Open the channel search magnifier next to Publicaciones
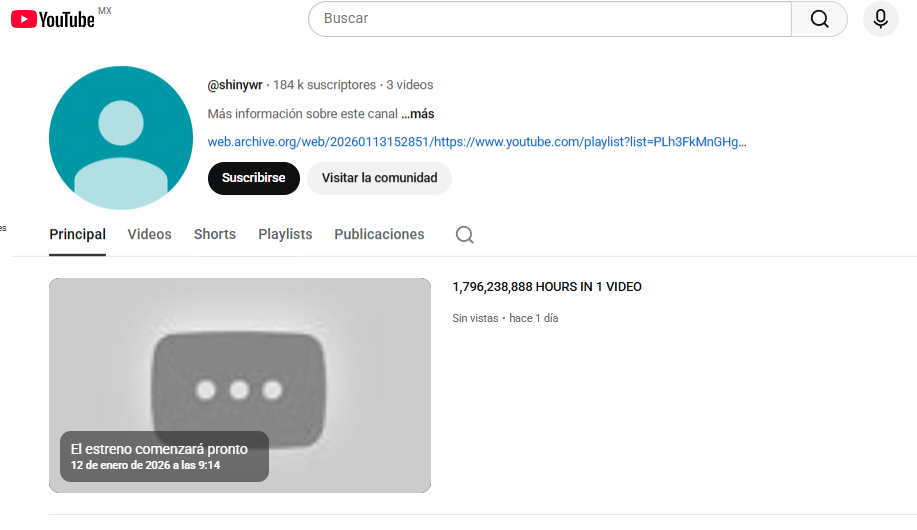 tap(464, 235)
